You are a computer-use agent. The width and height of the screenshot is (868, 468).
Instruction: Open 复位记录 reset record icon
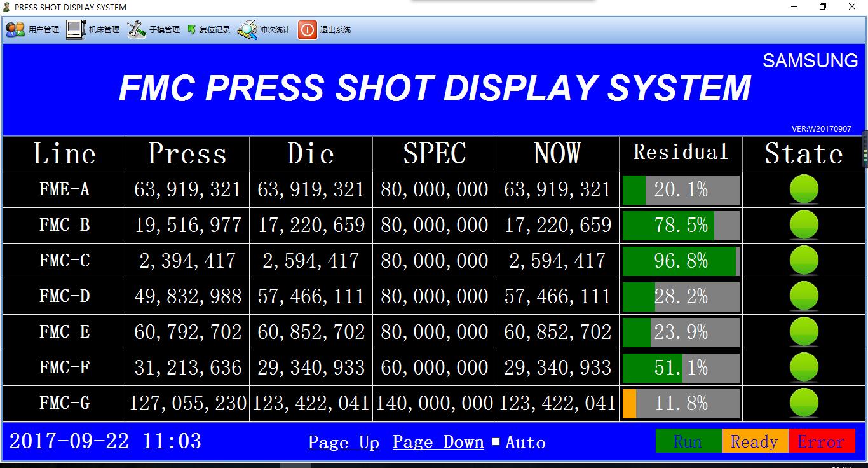tap(191, 30)
